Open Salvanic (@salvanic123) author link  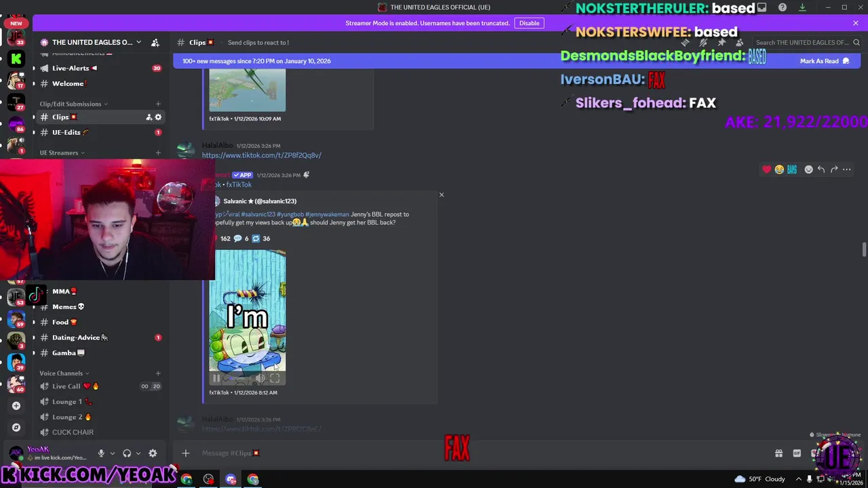[260, 201]
